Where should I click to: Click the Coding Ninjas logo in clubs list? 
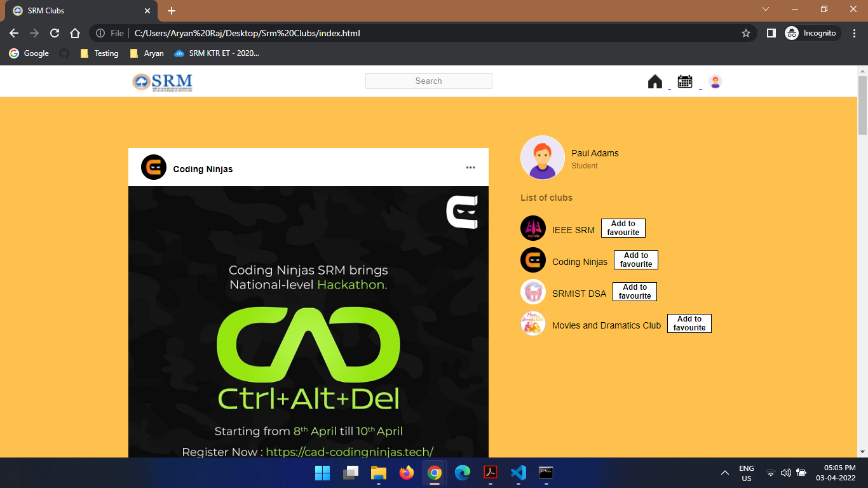(x=533, y=259)
